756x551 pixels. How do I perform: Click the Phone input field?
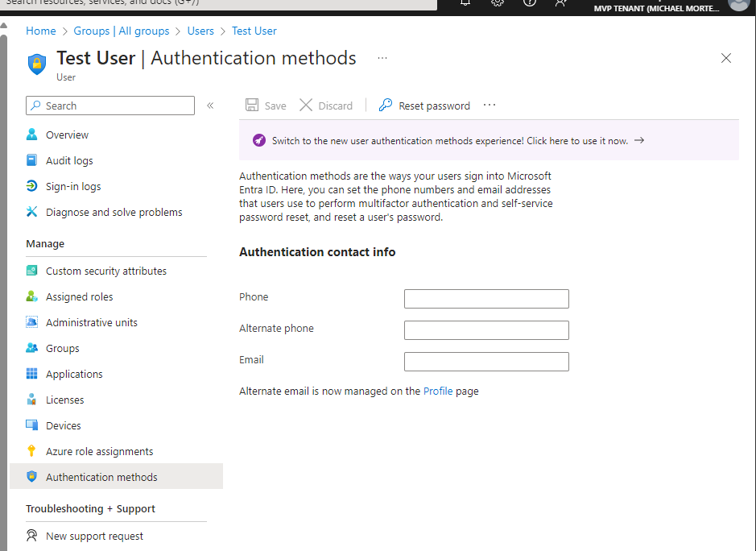(x=486, y=299)
